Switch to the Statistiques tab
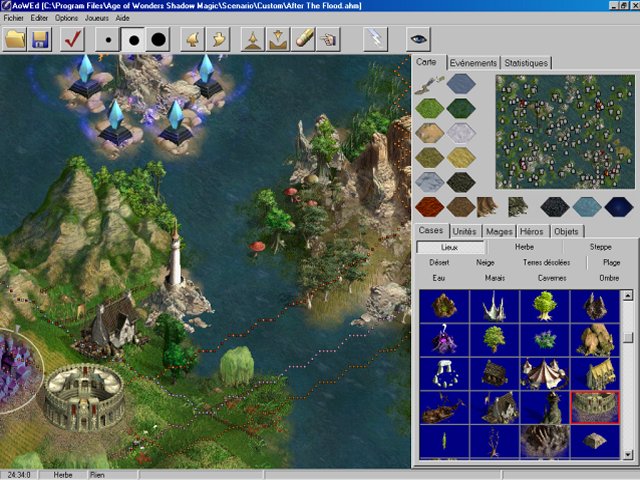The height and width of the screenshot is (480, 640). [526, 63]
